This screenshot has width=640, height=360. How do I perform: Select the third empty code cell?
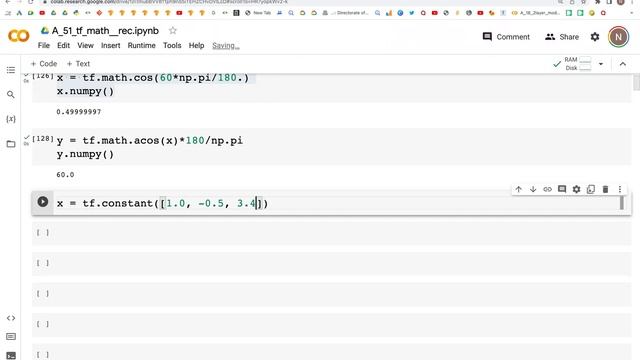pyautogui.click(x=331, y=294)
